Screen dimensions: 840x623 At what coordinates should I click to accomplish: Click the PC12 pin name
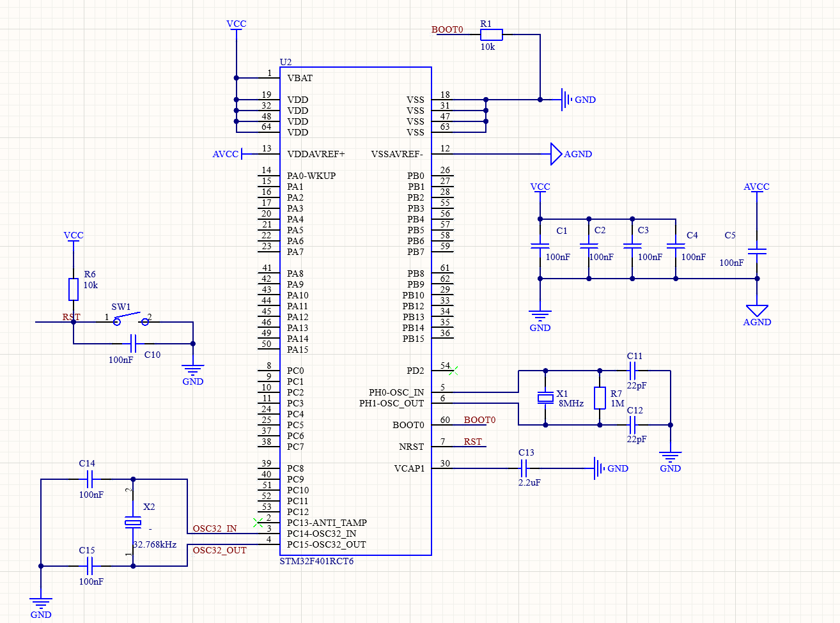click(298, 512)
